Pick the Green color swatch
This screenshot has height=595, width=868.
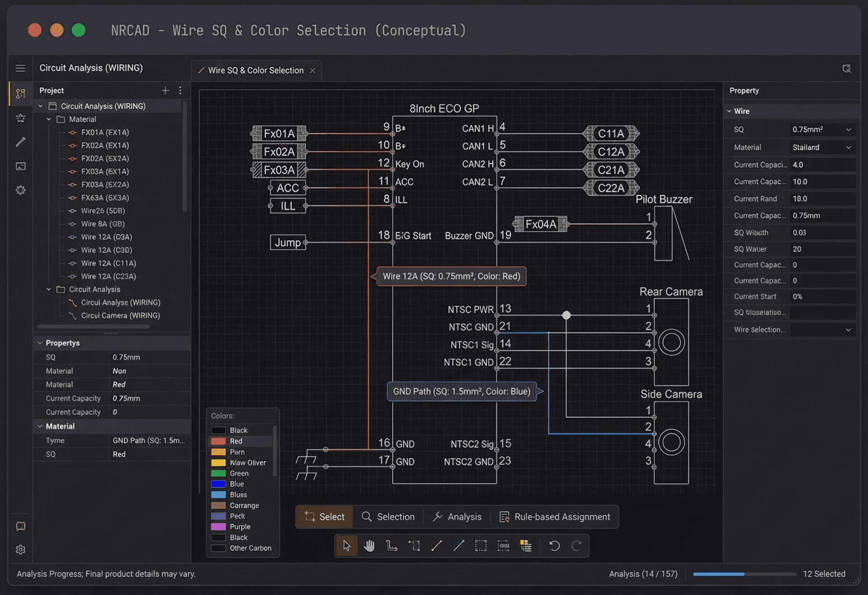(219, 473)
